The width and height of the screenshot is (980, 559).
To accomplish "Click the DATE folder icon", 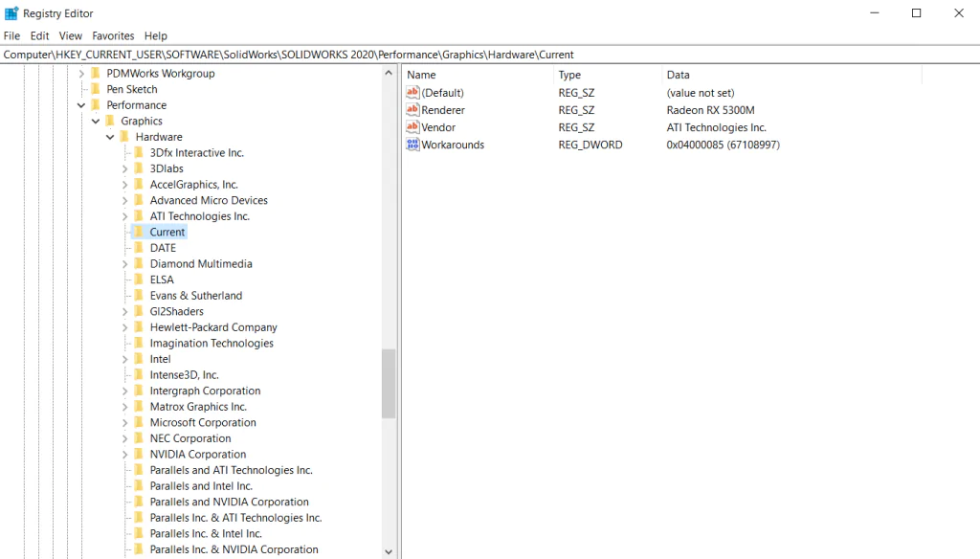I will pyautogui.click(x=139, y=248).
